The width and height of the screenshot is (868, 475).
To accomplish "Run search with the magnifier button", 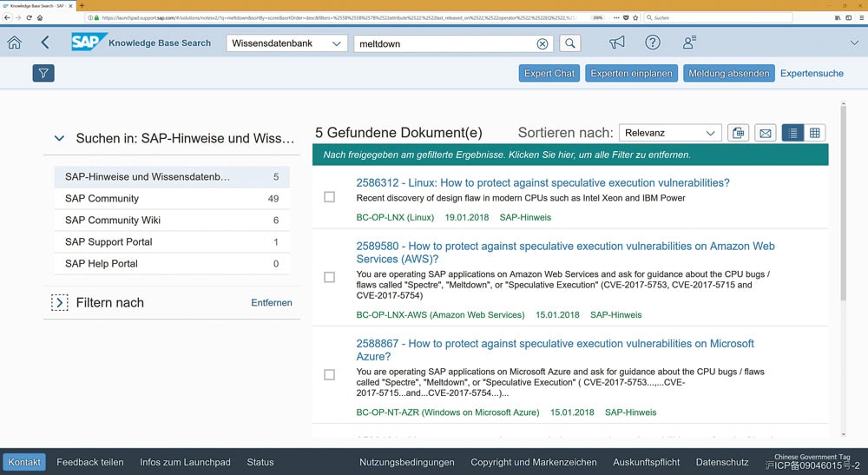I will click(x=570, y=43).
